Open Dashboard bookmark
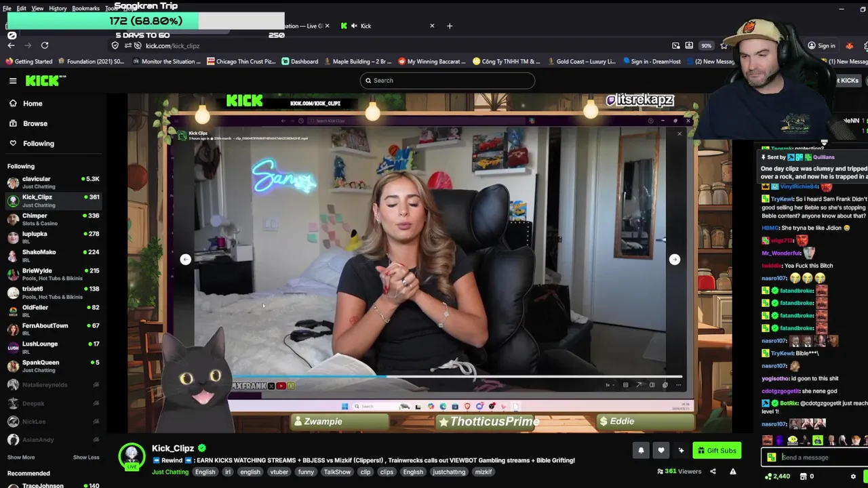This screenshot has height=488, width=868. 300,62
